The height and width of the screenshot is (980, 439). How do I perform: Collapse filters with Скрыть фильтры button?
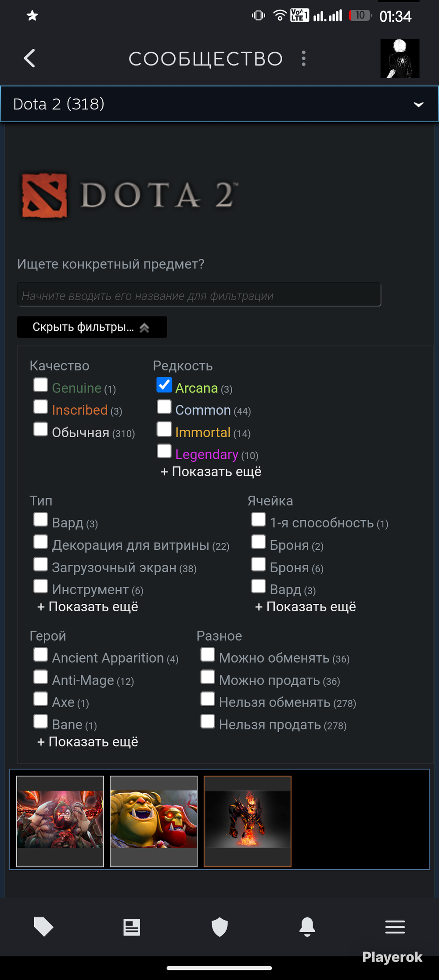[92, 327]
